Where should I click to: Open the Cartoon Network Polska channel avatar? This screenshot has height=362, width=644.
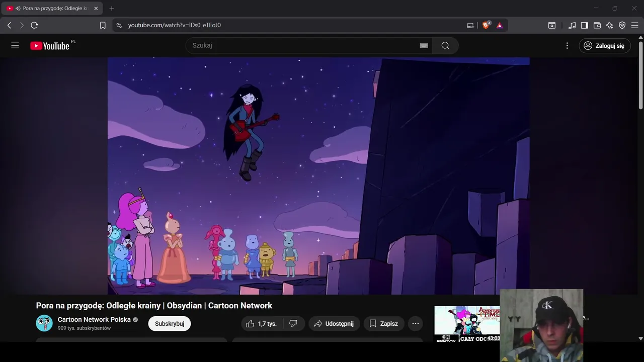pos(44,323)
